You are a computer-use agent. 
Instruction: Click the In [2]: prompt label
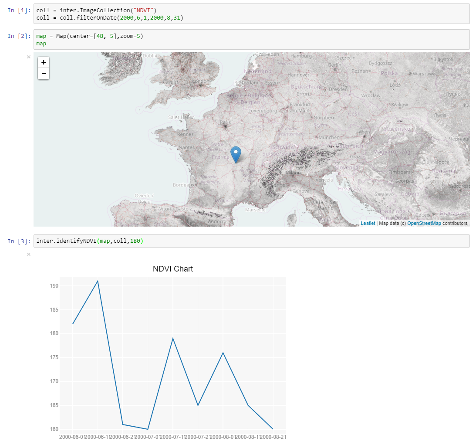click(x=19, y=36)
